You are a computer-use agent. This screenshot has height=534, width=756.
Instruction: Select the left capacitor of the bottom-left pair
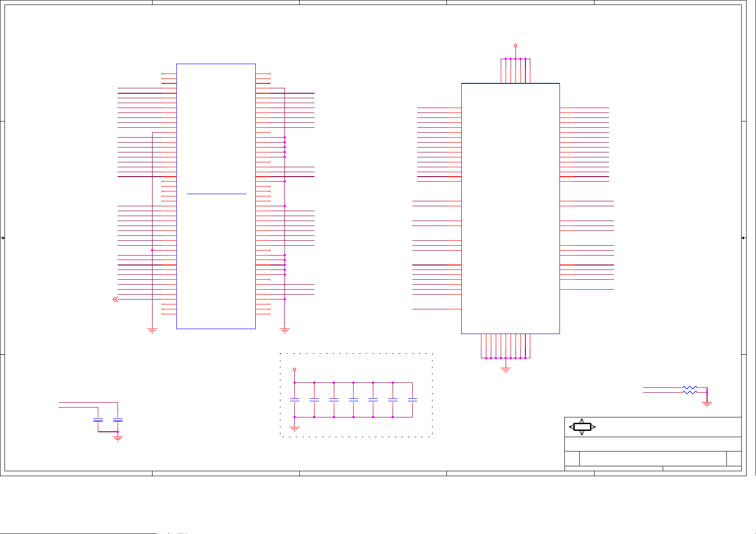tap(98, 420)
